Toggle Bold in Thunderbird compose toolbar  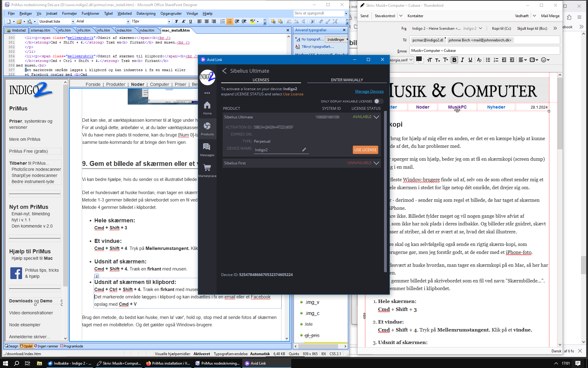pyautogui.click(x=454, y=60)
